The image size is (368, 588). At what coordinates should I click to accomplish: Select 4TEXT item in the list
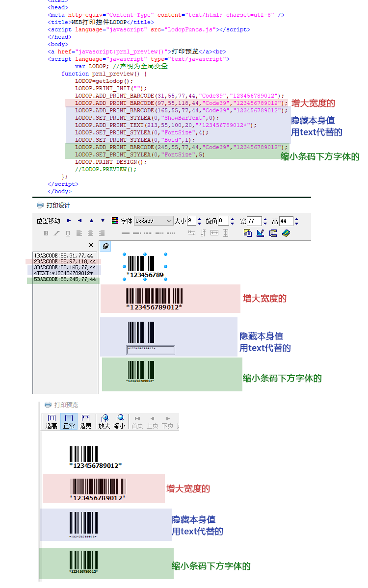tap(65, 273)
